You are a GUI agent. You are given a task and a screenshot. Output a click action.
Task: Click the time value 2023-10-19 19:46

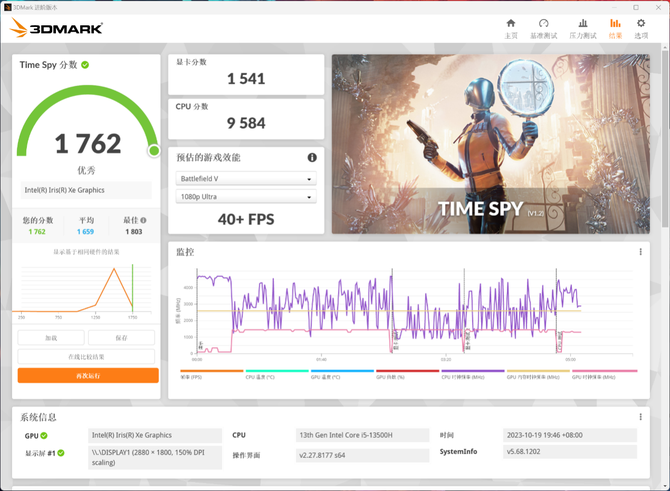570,435
